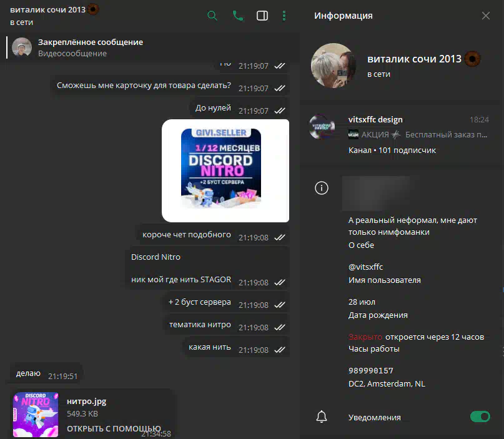Click ОТКРЫТЬ С ПОМОЩЬЮ for нитро.jpg
Screen dimensions: 504x439
tap(114, 428)
